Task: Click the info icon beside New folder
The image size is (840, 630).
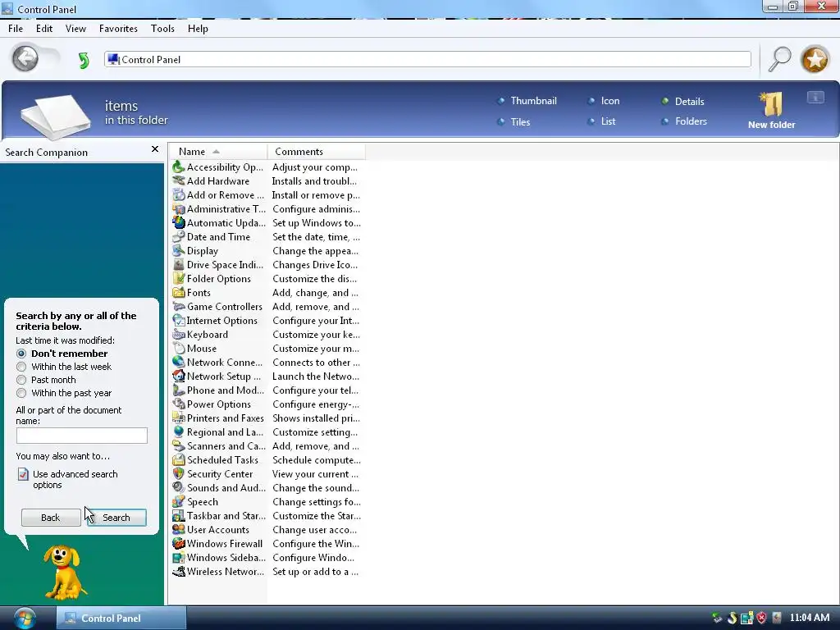Action: (x=815, y=98)
